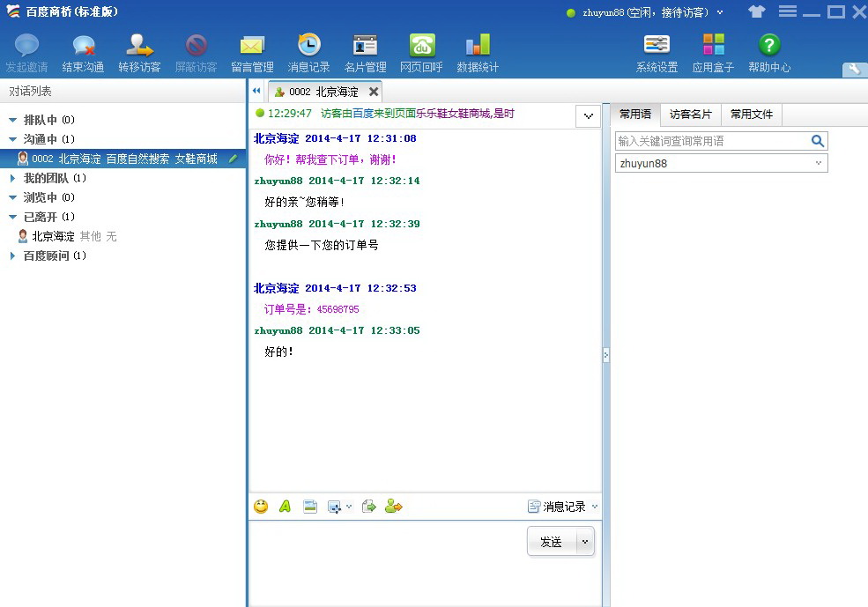This screenshot has height=607, width=868.
Task: Open 应用盒子 app box
Action: click(x=713, y=51)
